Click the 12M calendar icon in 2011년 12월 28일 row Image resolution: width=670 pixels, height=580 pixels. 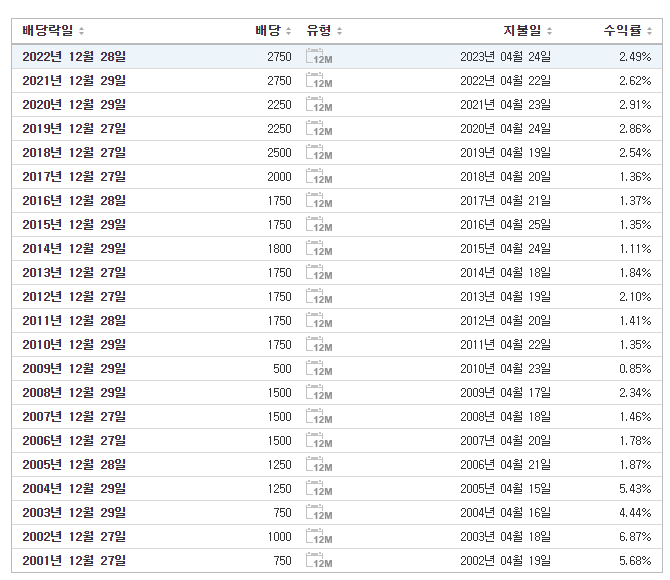(x=319, y=321)
